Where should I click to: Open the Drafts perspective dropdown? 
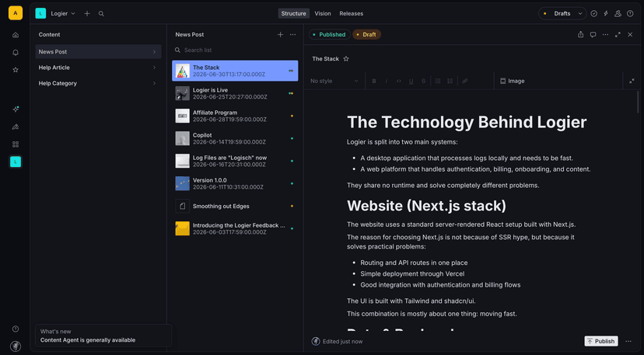562,13
